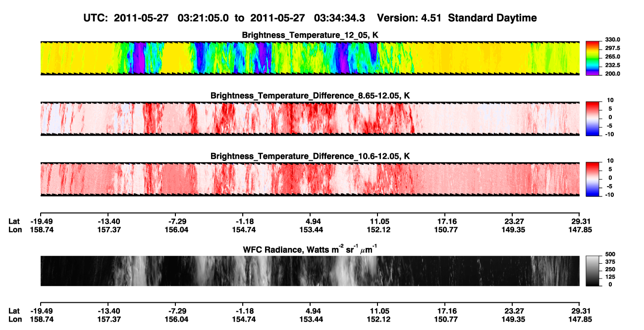This screenshot has width=644, height=330.
Task: Click the 'Brightness_Temperature_Difference_8.65-12.05, K' title
Action: (x=310, y=95)
